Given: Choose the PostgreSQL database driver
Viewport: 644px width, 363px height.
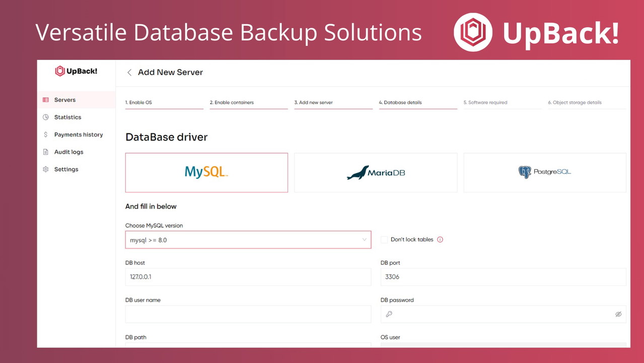Looking at the screenshot, I should pos(544,172).
